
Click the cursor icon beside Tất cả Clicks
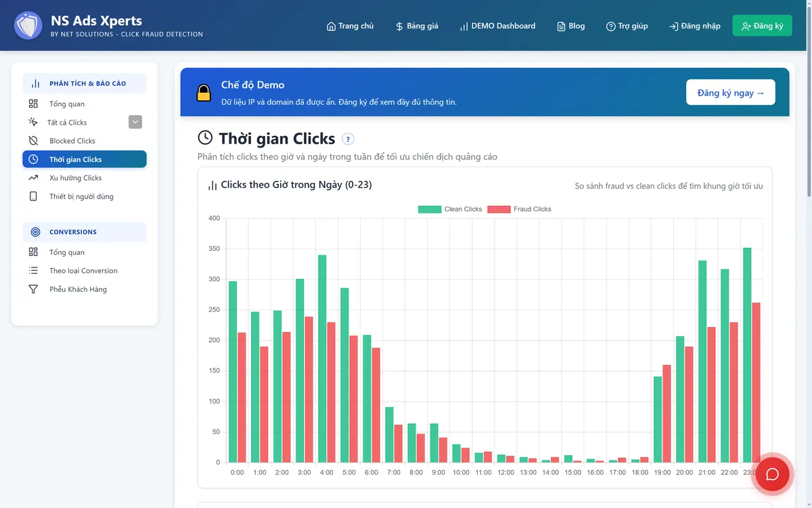point(33,123)
